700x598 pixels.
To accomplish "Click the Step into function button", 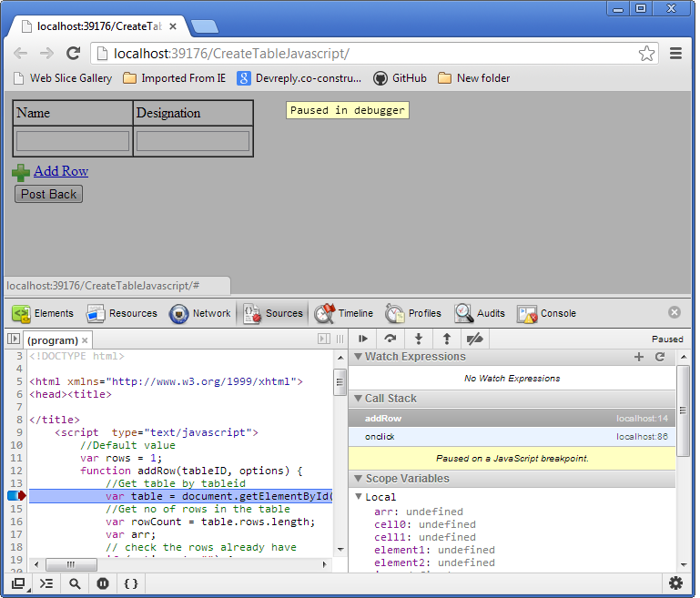I will [x=419, y=339].
